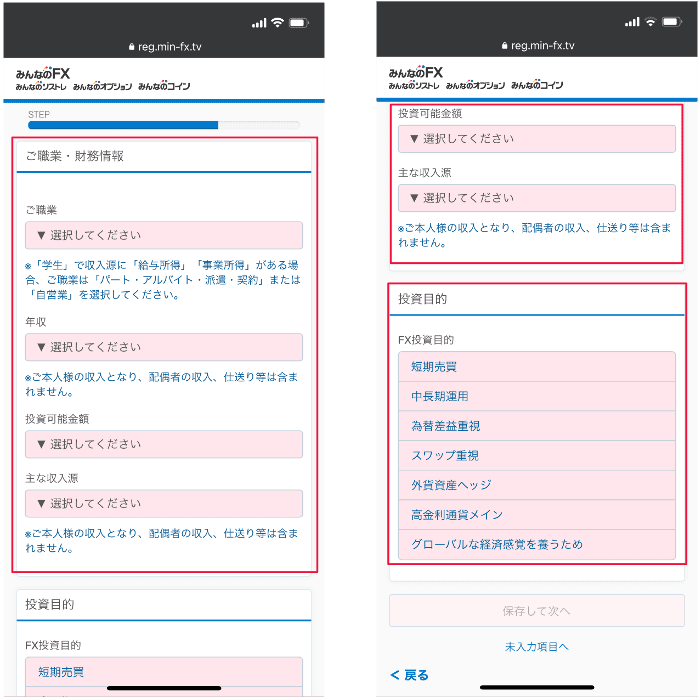The image size is (700, 700).
Task: Select 為替差益重視 investment purpose
Action: point(537,426)
